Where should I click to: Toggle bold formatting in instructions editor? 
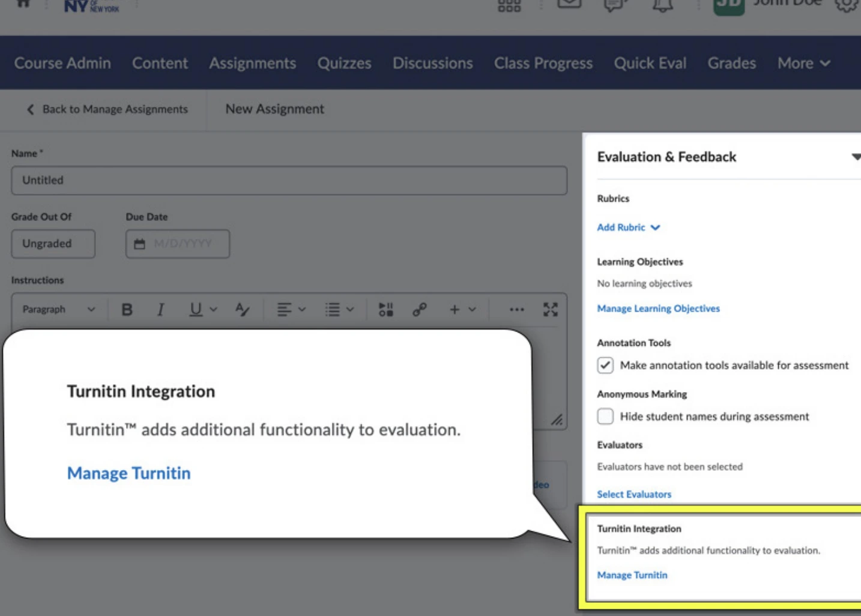[x=127, y=310]
